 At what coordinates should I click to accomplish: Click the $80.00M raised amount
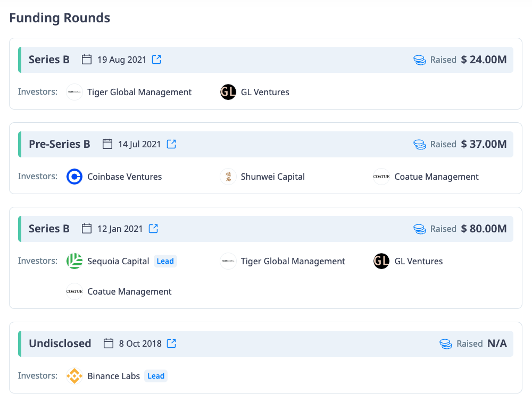[x=484, y=229]
